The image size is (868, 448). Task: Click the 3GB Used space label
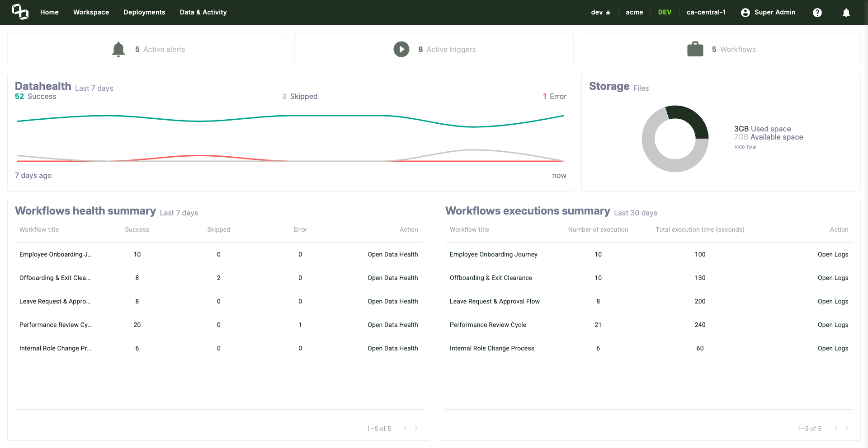(x=763, y=129)
